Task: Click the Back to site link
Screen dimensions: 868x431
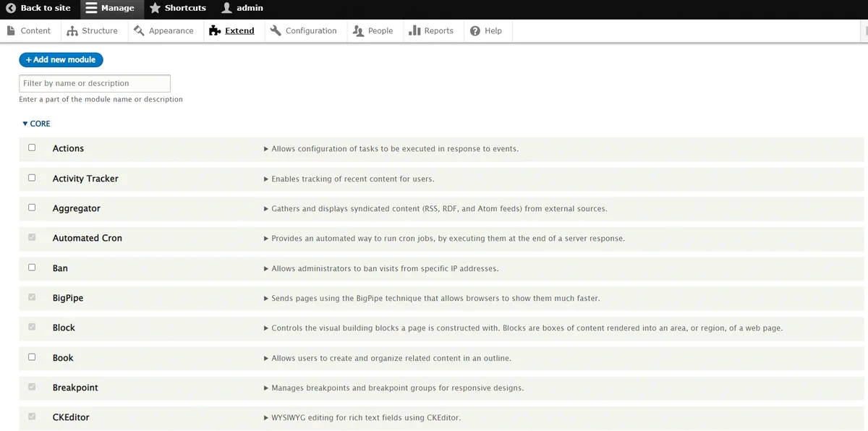Action: [x=38, y=8]
